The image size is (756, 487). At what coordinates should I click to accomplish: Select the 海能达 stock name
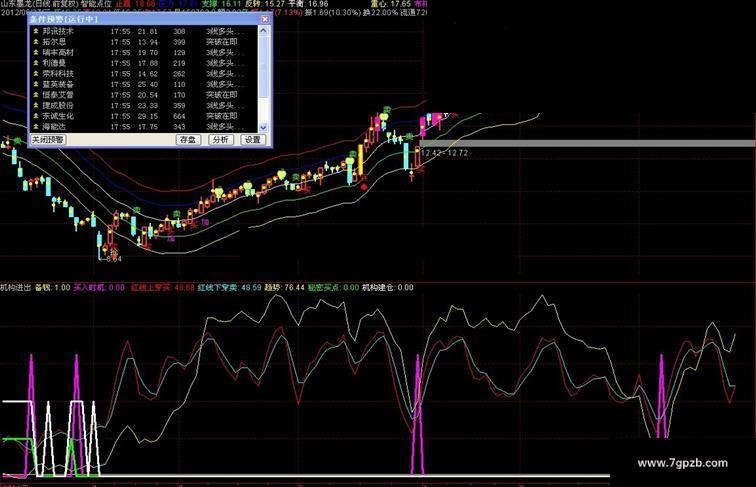[54, 127]
